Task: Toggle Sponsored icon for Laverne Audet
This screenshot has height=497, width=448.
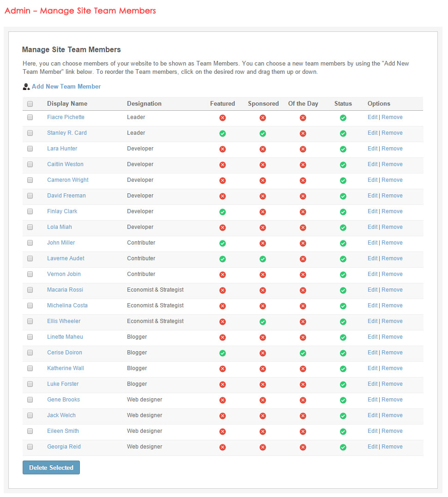Action: 263,259
